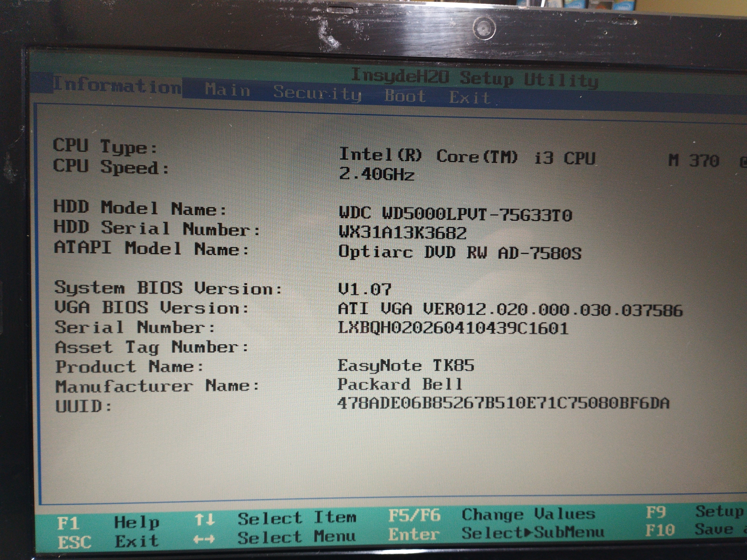747x560 pixels.
Task: Click the M 370 CPU model text
Action: (693, 160)
